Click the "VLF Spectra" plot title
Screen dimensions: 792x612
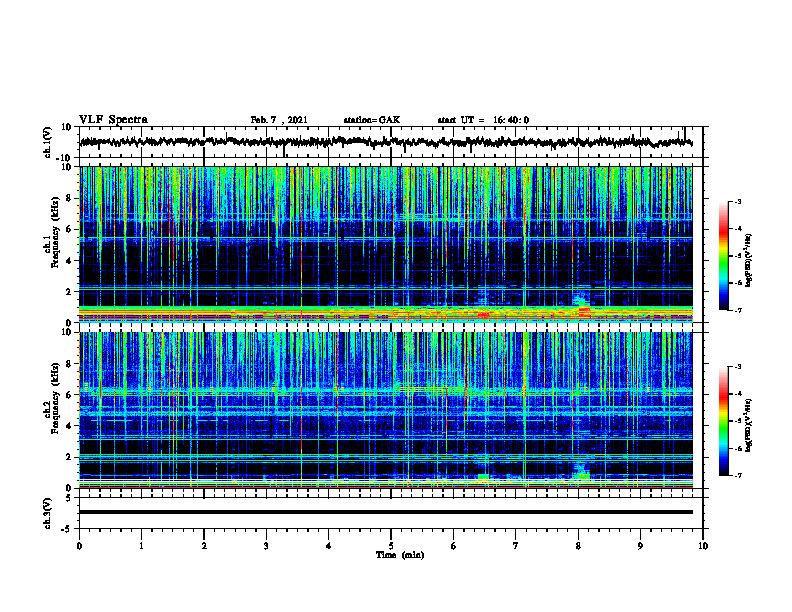[113, 120]
